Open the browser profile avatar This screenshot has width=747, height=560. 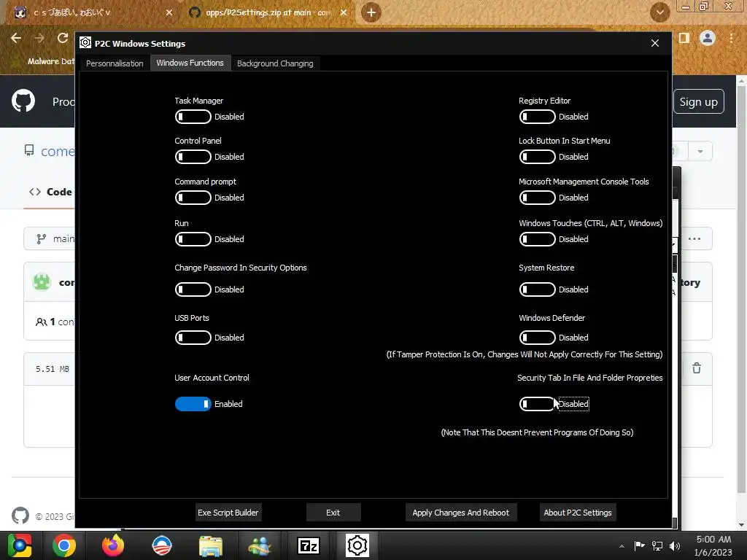708,38
